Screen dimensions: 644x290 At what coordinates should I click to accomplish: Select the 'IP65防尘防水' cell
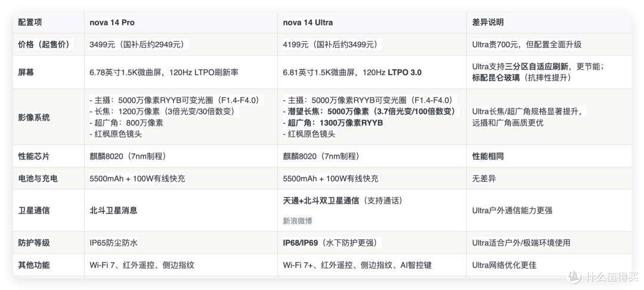[114, 243]
